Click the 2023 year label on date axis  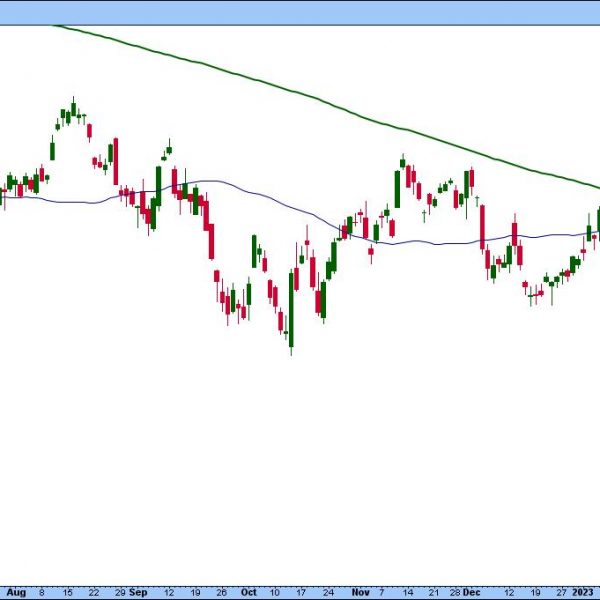tap(582, 592)
